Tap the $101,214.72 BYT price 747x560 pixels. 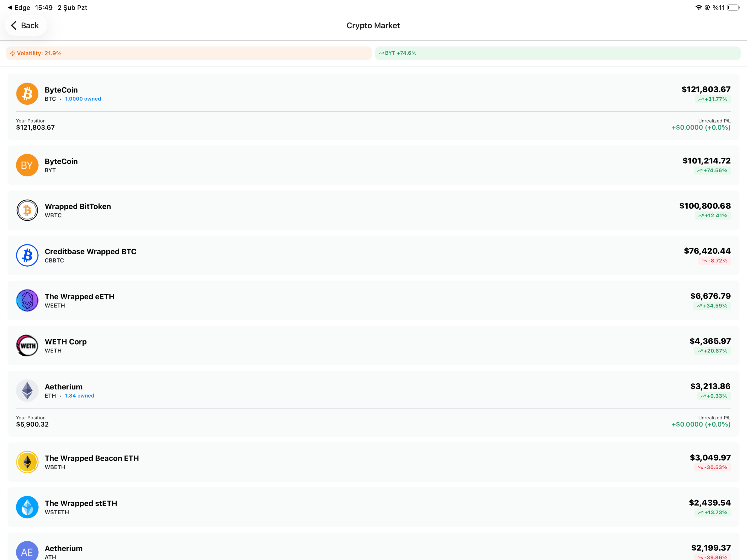click(x=707, y=161)
